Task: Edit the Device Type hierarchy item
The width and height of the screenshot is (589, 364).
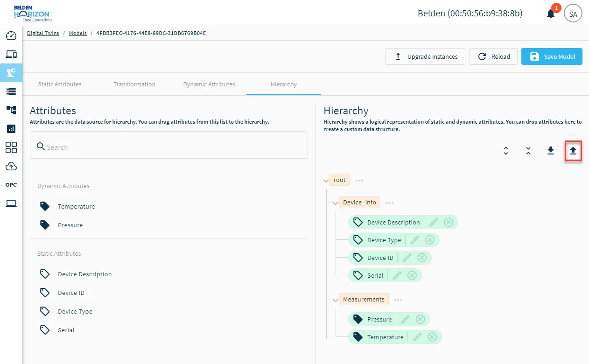Action: tap(415, 240)
